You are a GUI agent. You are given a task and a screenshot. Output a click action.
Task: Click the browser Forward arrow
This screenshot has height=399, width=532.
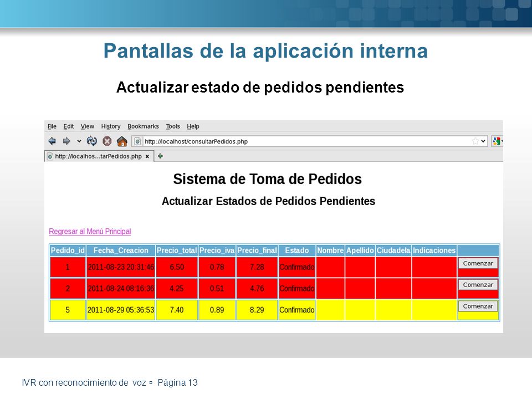tap(66, 141)
